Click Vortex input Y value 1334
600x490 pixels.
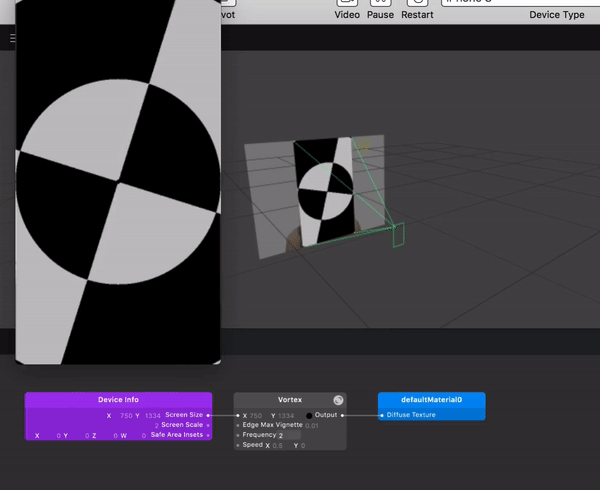[x=286, y=416]
